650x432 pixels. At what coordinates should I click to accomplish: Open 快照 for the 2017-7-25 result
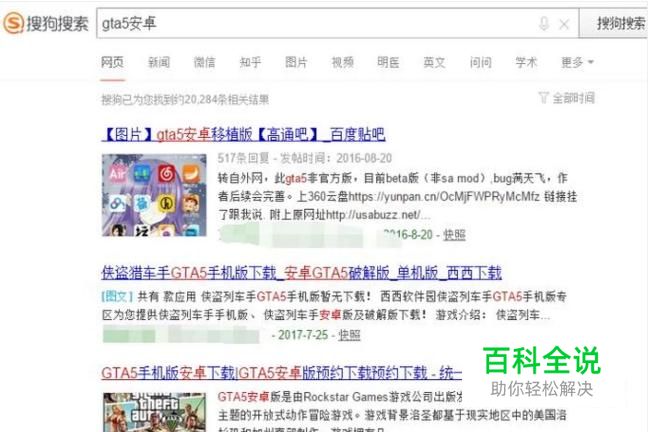click(x=349, y=335)
